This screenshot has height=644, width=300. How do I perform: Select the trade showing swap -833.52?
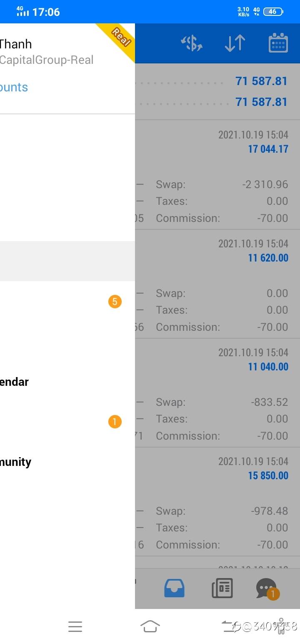(x=217, y=393)
